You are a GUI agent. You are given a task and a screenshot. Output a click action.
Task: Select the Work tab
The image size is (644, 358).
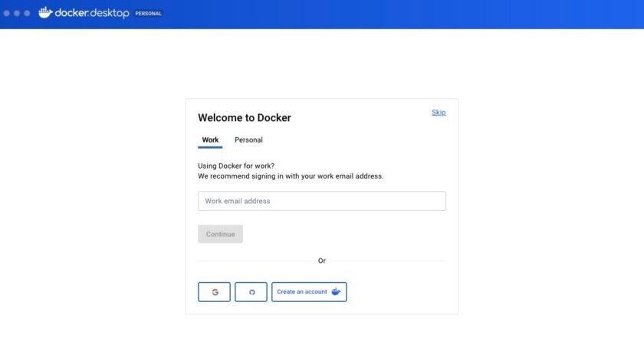click(x=210, y=140)
